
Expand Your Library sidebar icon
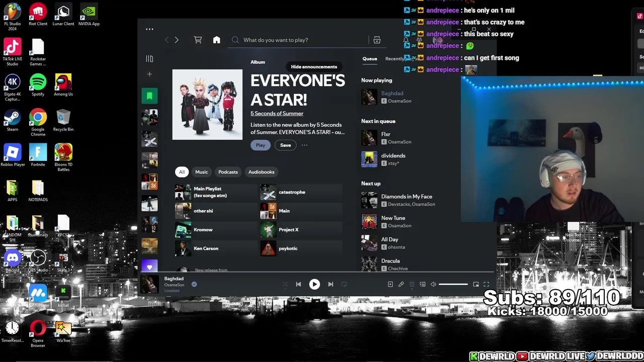(x=149, y=59)
